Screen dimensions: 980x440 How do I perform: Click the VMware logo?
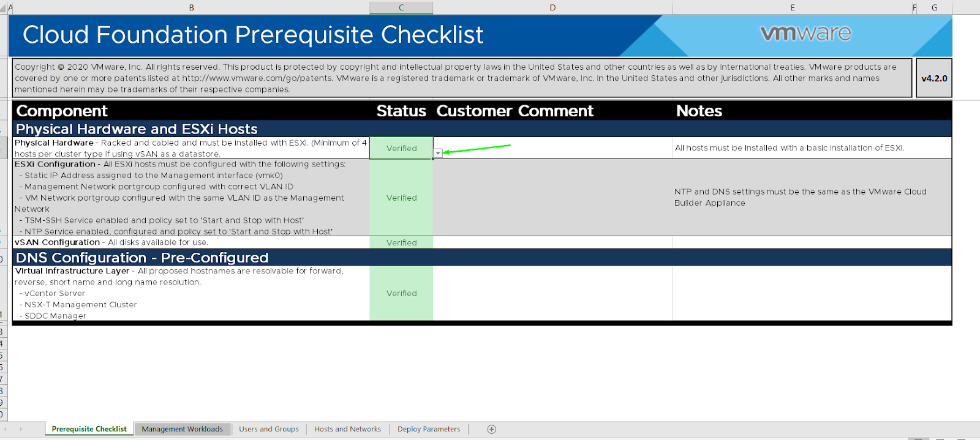[x=805, y=33]
